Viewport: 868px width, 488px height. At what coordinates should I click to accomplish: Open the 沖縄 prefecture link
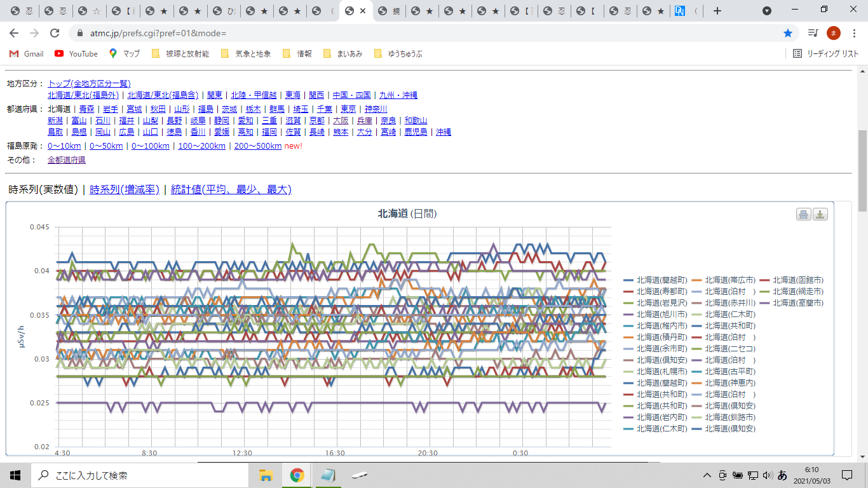point(444,132)
